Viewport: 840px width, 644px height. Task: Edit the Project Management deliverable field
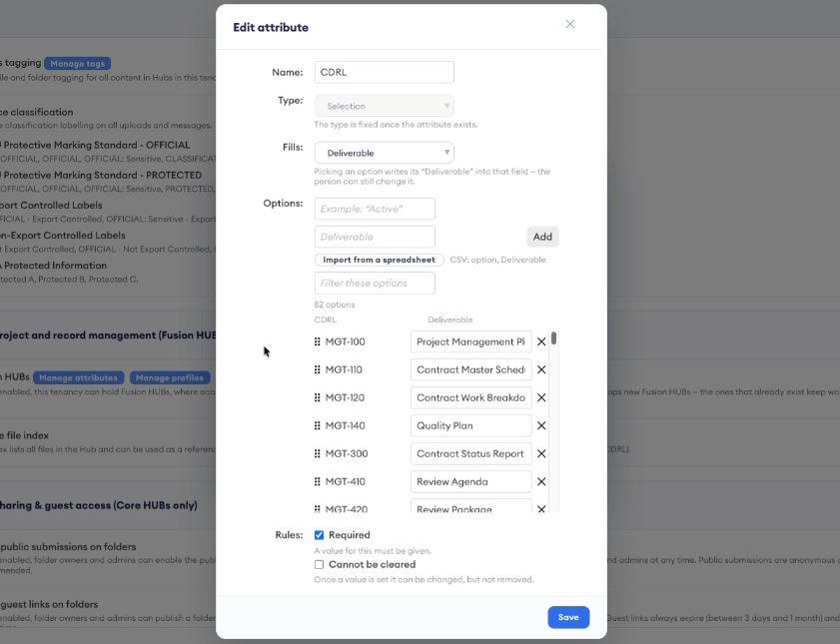(x=471, y=341)
